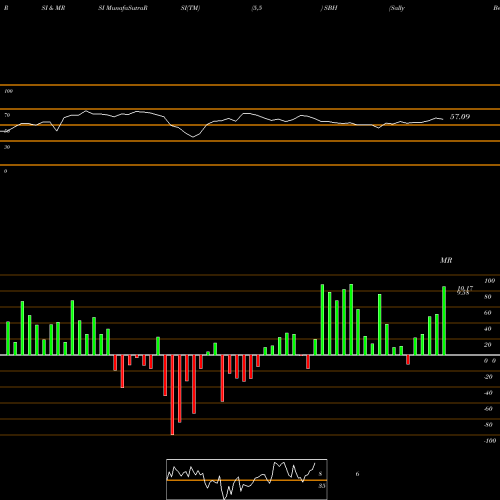
Task: Click the ') SBH' ticker text in header
Action: [329, 8]
